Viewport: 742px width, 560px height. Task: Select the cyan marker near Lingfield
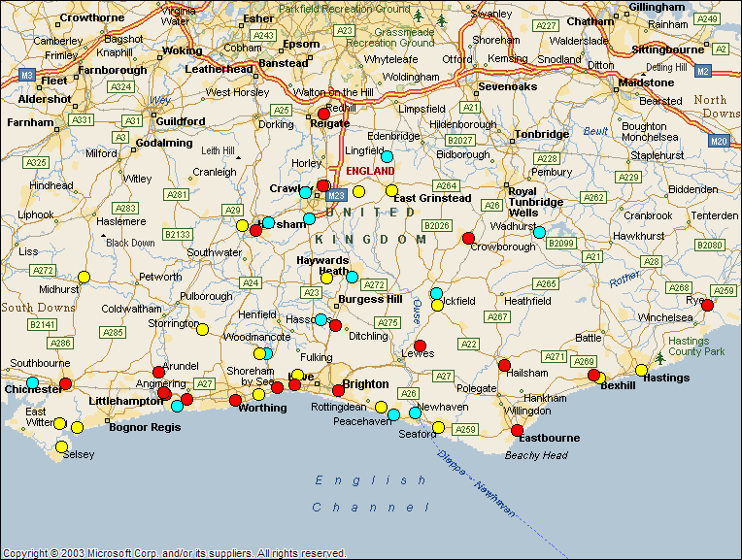pos(387,156)
